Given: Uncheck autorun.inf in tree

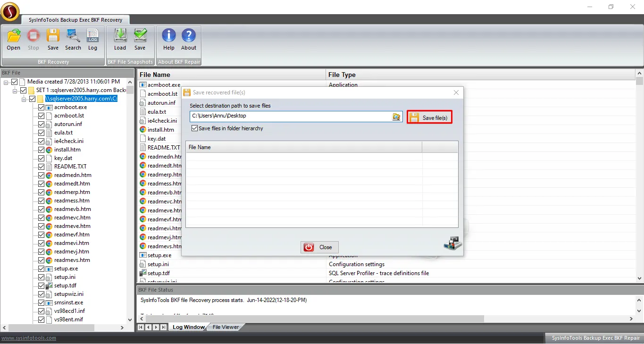Looking at the screenshot, I should (41, 124).
